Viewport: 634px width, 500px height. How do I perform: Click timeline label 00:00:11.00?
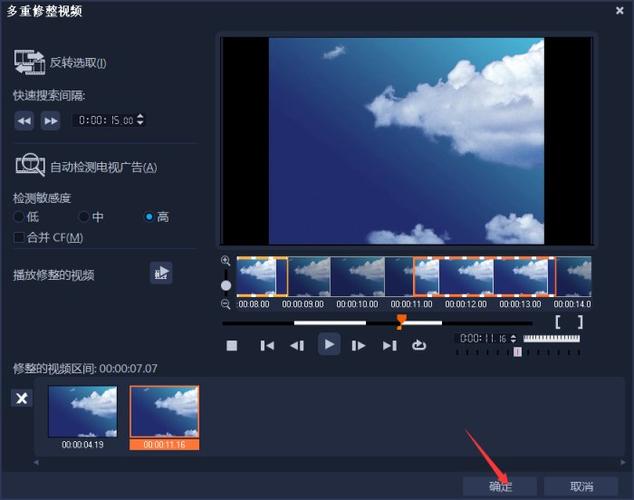(x=411, y=304)
